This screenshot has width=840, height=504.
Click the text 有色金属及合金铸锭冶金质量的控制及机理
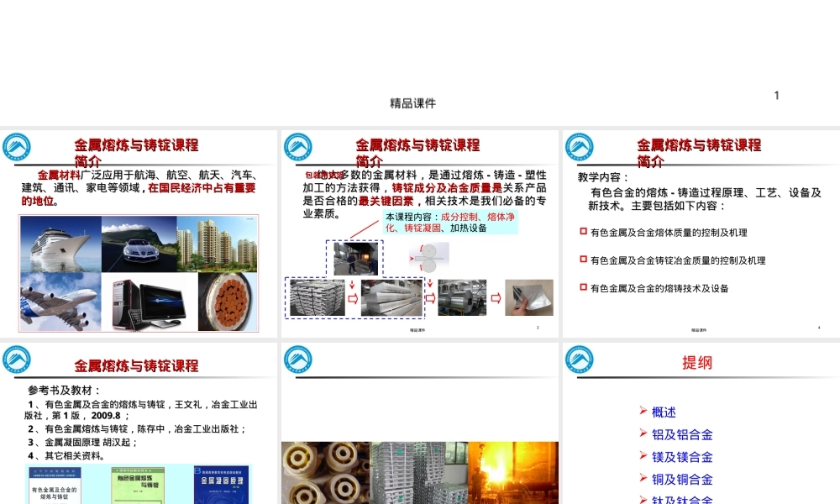tap(678, 260)
